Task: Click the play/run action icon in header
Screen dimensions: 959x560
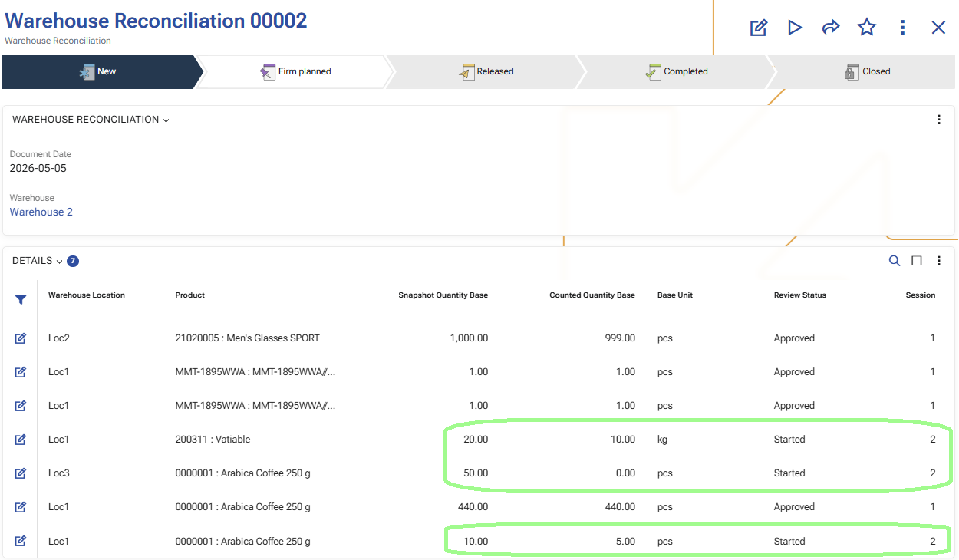Action: [x=795, y=28]
